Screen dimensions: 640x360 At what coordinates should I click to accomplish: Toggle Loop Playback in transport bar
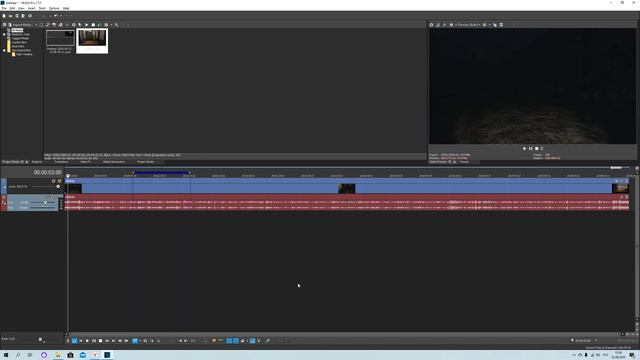pyautogui.click(x=74, y=340)
